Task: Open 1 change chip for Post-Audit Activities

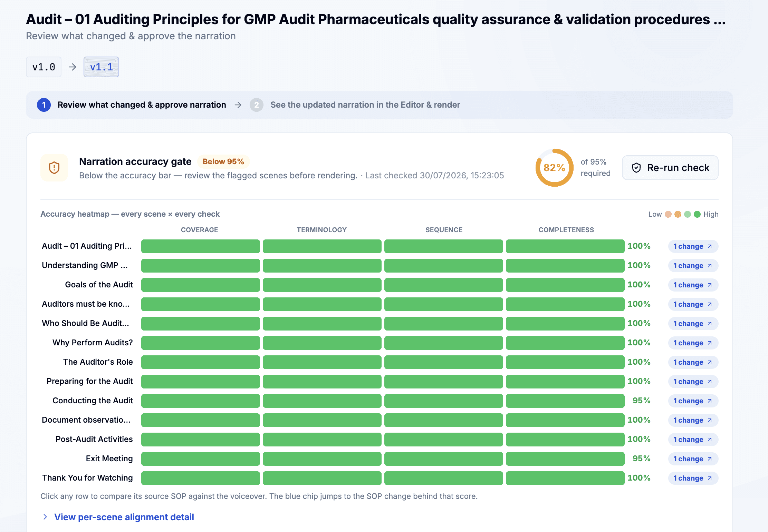Action: pos(693,440)
